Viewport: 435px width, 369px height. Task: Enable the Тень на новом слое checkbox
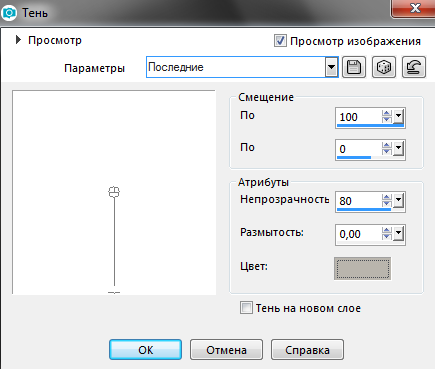coord(246,307)
